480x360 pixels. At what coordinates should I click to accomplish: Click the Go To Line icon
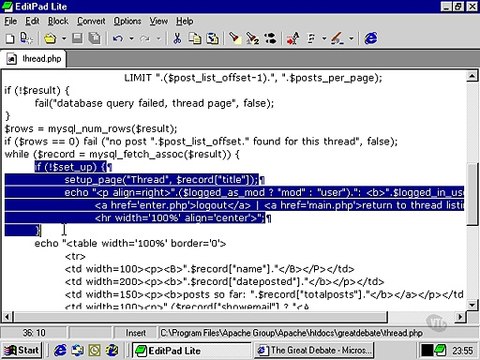pos(293,39)
